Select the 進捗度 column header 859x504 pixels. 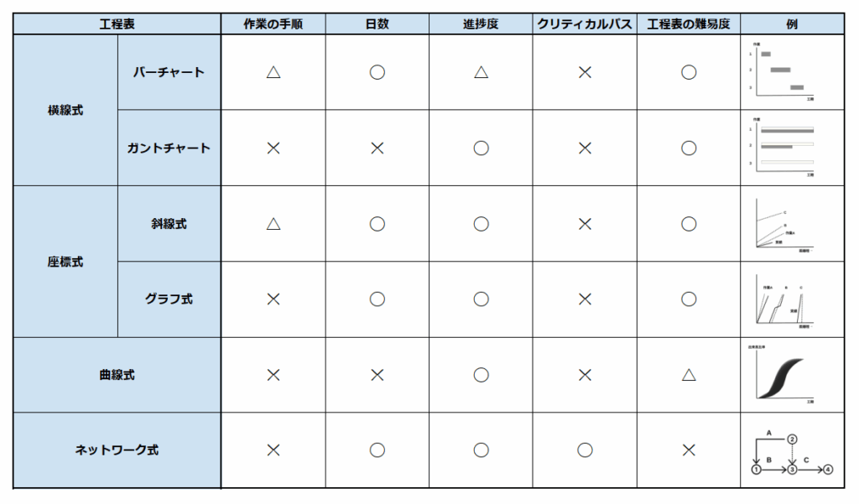(x=481, y=24)
